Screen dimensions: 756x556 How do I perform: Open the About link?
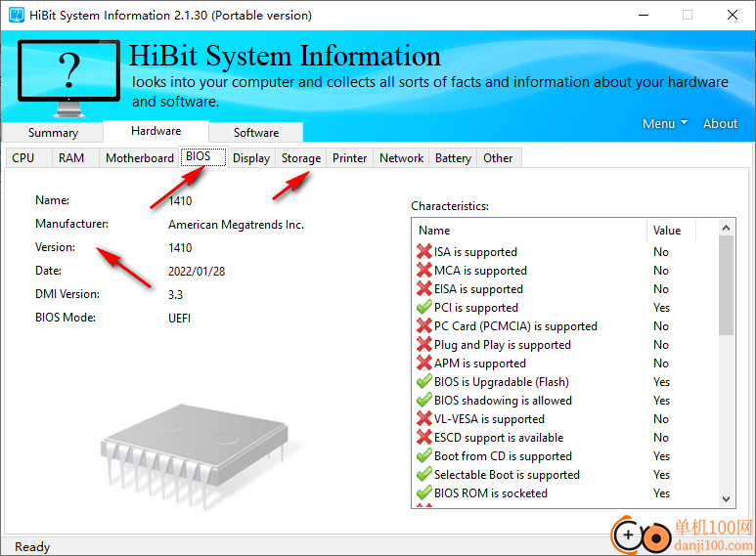(720, 124)
